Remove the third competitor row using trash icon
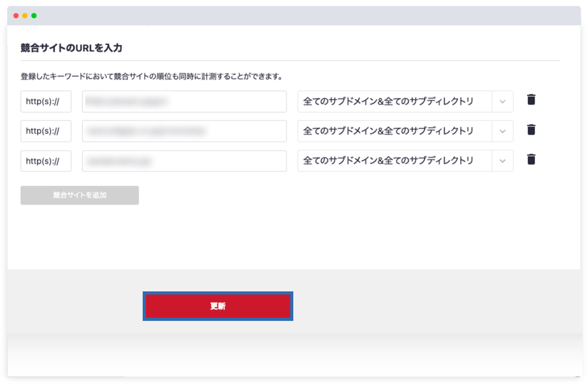The image size is (588, 384). pyautogui.click(x=531, y=159)
